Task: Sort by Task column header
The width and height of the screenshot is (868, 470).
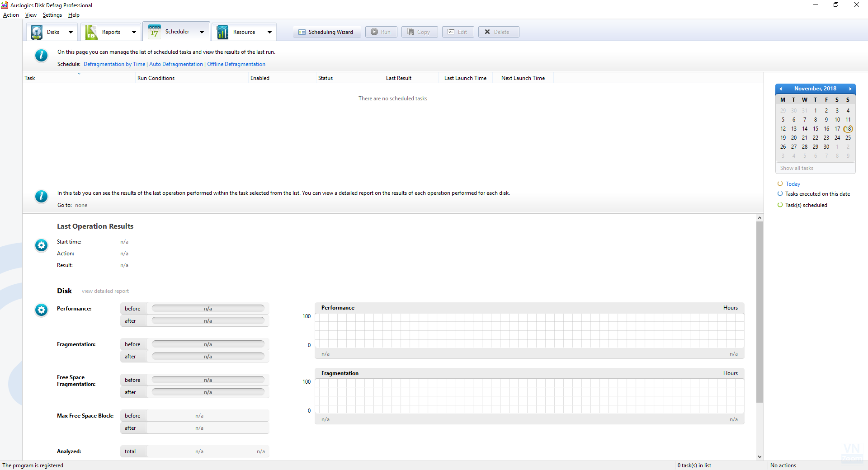Action: click(79, 78)
